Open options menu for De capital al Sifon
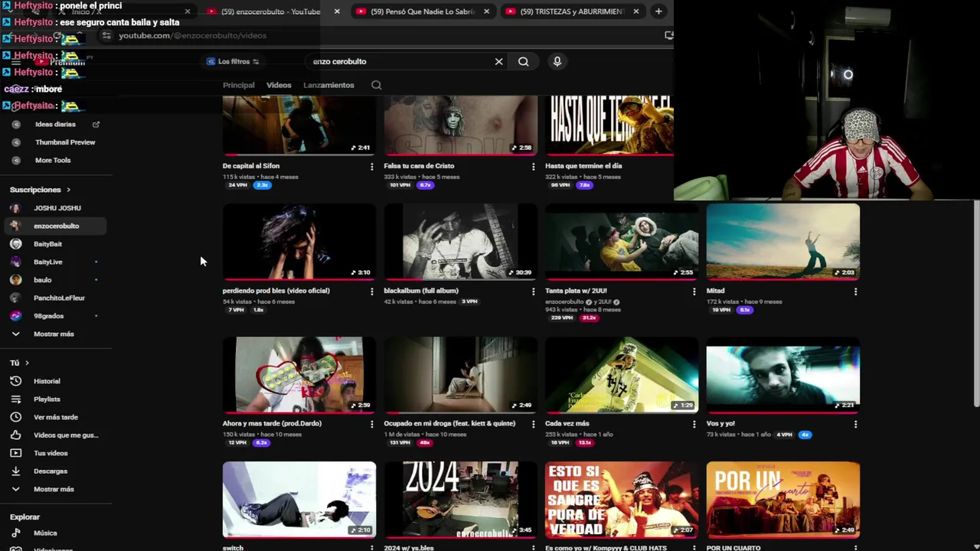 pos(372,166)
